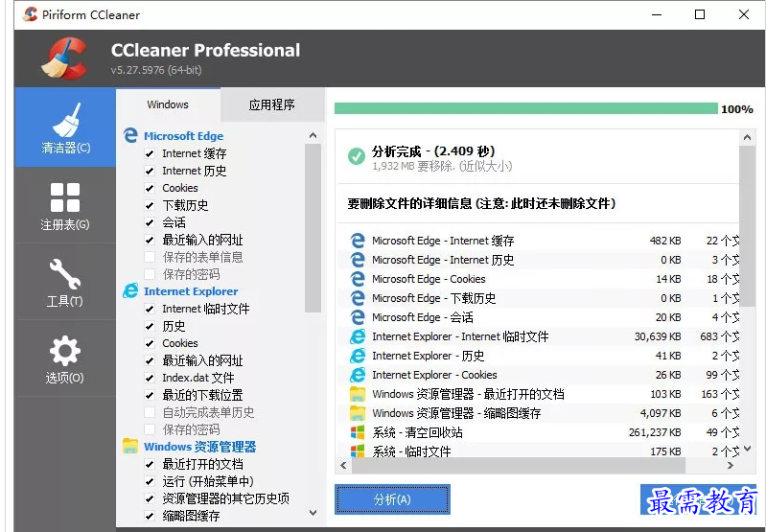Click IE icon for Internet Explorer Cookies result
This screenshot has height=532, width=766.
click(358, 375)
